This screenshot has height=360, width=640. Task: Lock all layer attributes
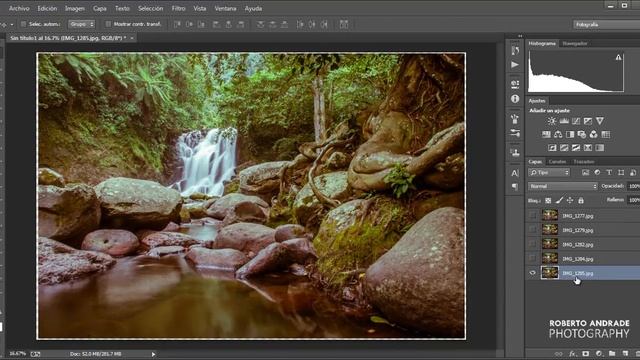[x=580, y=200]
